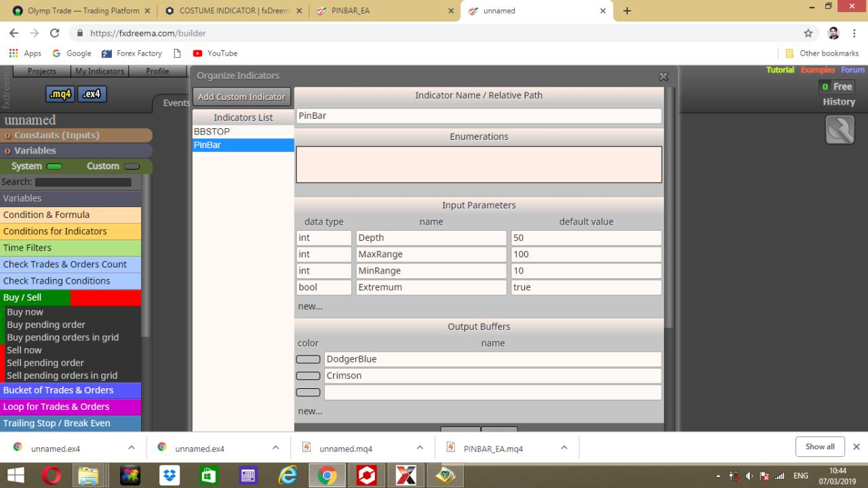Toggle the Custom variables switch
Screen dimensions: 868x488
tap(132, 166)
